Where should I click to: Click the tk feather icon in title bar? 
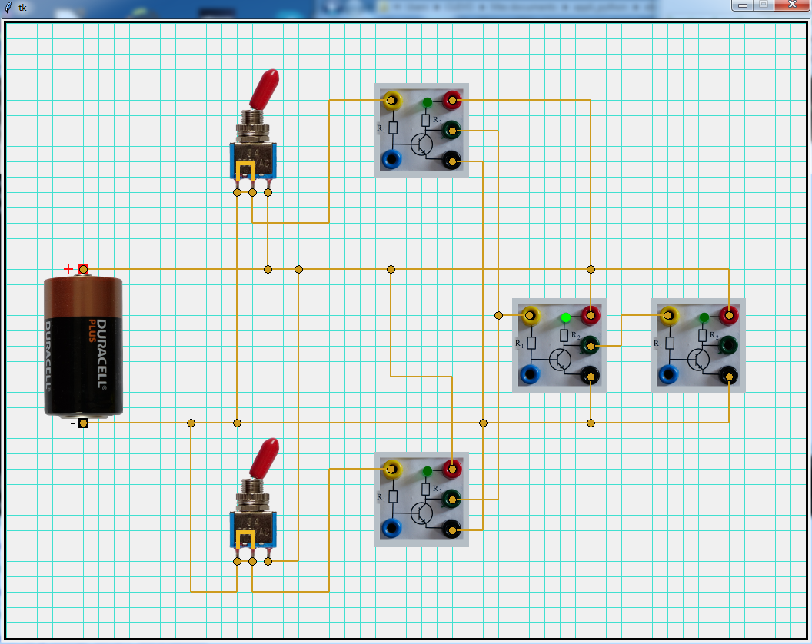(8, 6)
